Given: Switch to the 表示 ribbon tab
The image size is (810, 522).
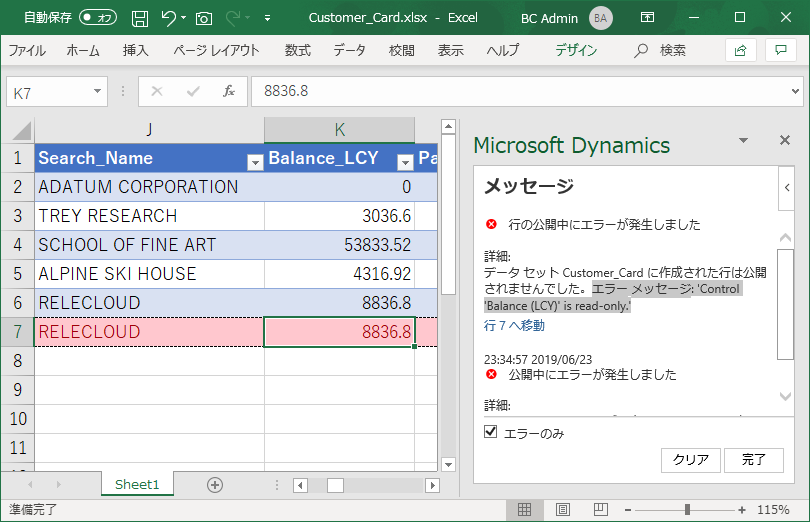Looking at the screenshot, I should pyautogui.click(x=450, y=50).
